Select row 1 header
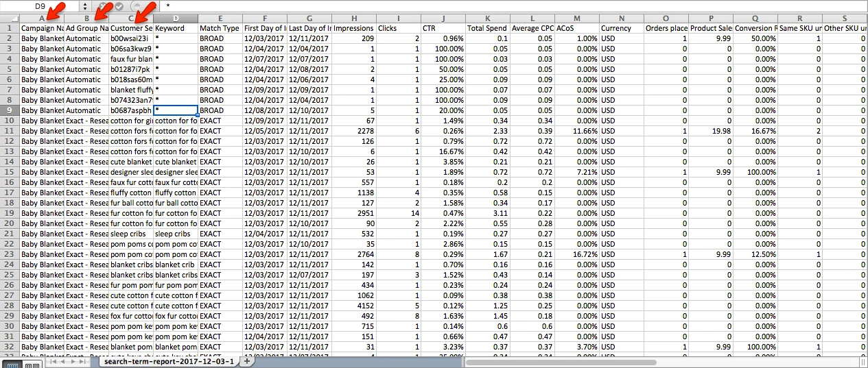868x368 pixels. pos(10,28)
